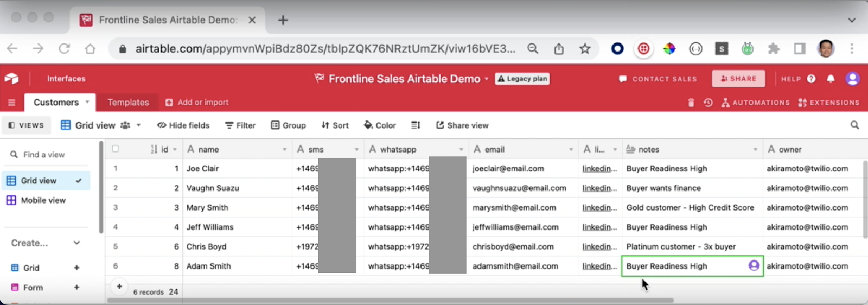
Task: Open Automations panel
Action: tap(755, 103)
